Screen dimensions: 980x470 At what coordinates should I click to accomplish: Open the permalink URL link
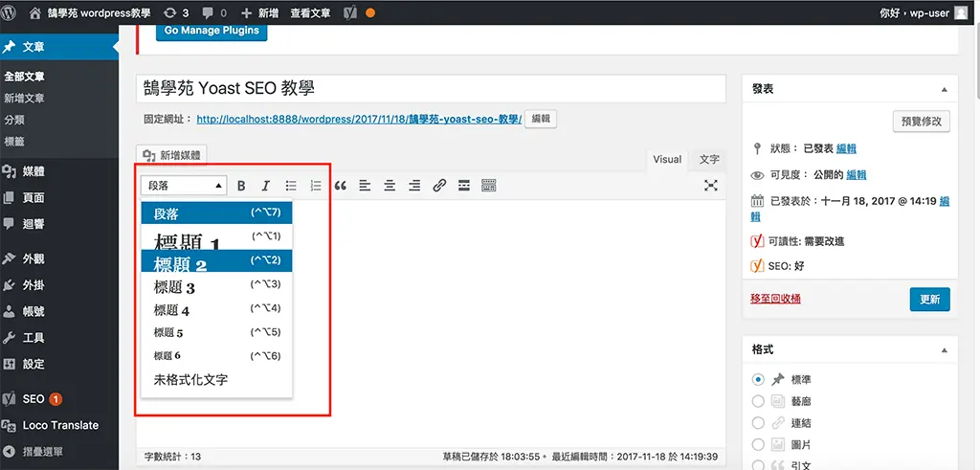[359, 119]
